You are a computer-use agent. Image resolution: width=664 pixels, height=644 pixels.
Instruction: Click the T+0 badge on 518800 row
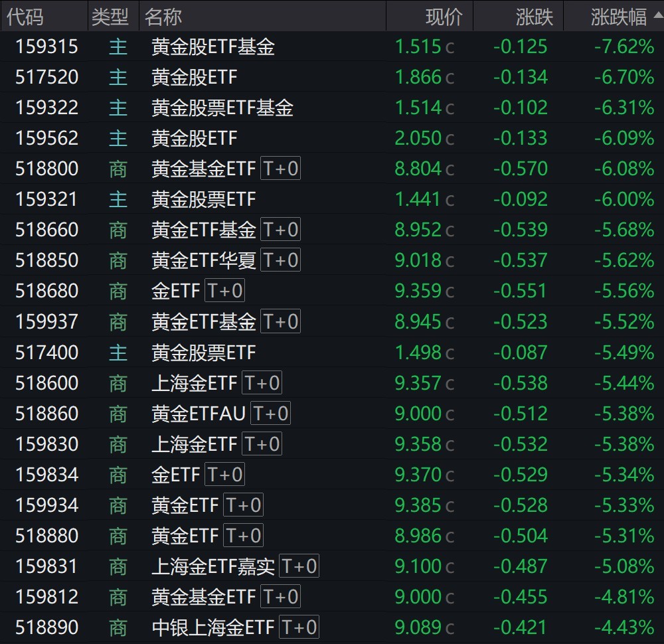coord(280,169)
